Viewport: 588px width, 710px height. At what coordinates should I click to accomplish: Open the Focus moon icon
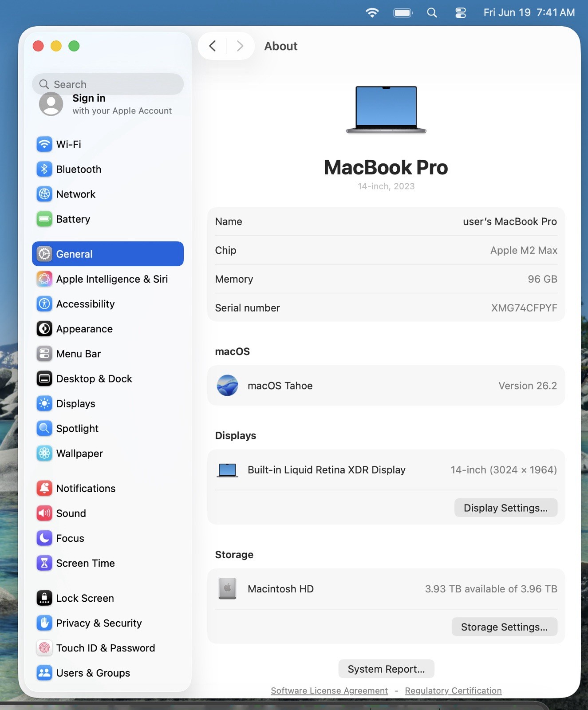click(44, 538)
